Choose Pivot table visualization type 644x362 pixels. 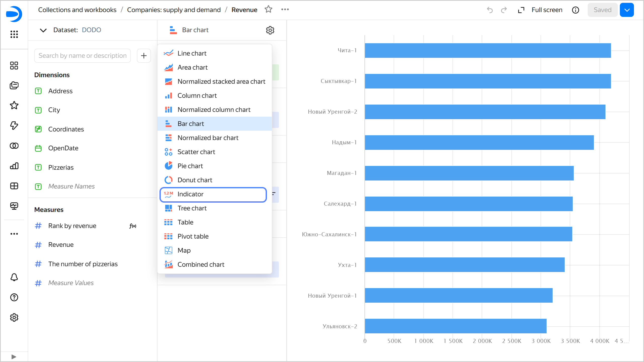pyautogui.click(x=193, y=236)
